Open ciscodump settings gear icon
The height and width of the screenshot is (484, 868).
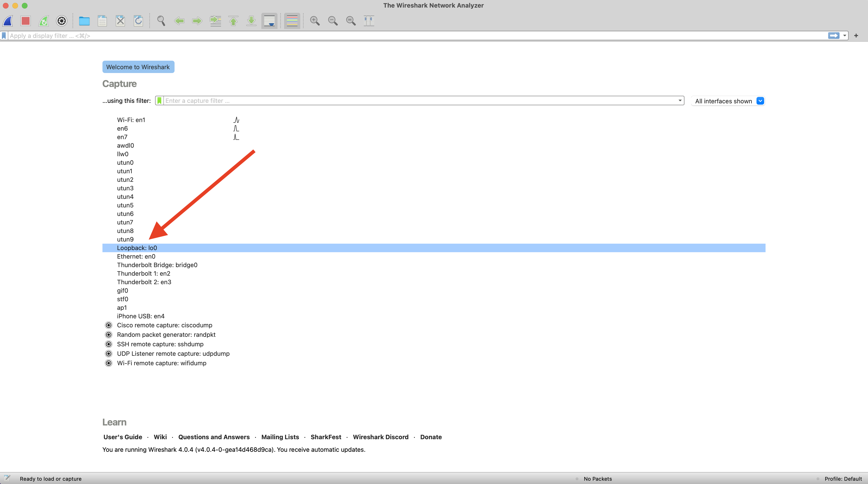point(109,325)
